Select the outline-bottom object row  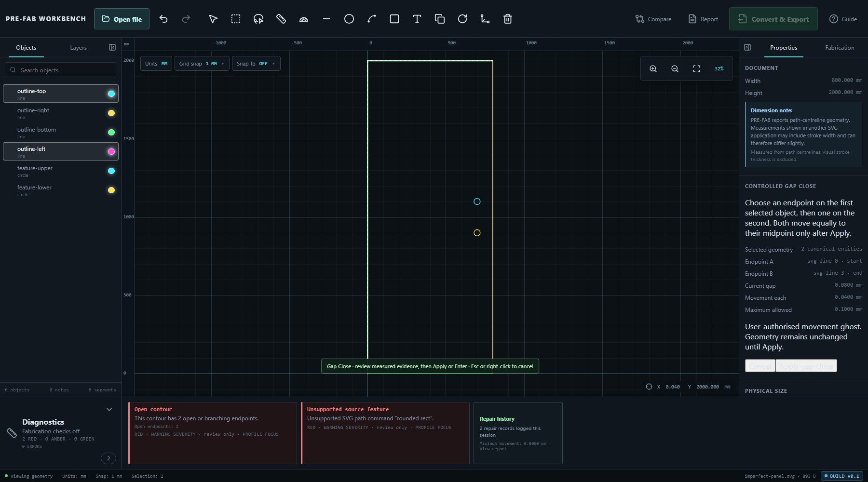coord(61,132)
